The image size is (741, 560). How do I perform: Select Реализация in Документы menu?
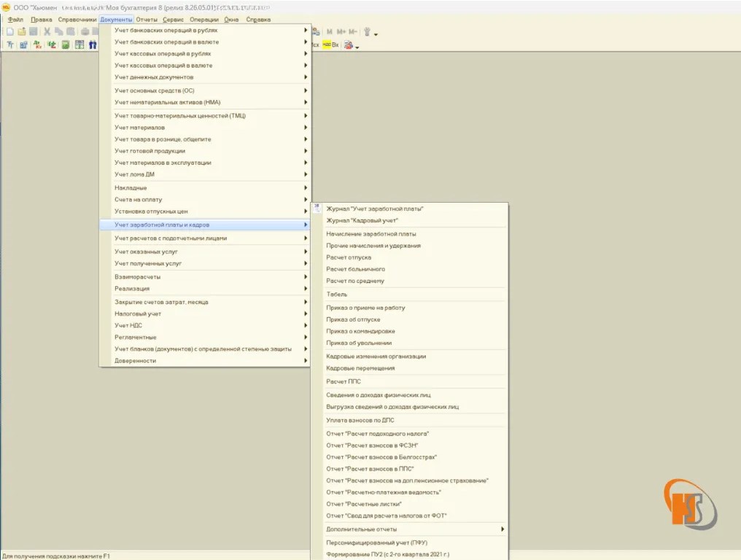[x=205, y=288]
